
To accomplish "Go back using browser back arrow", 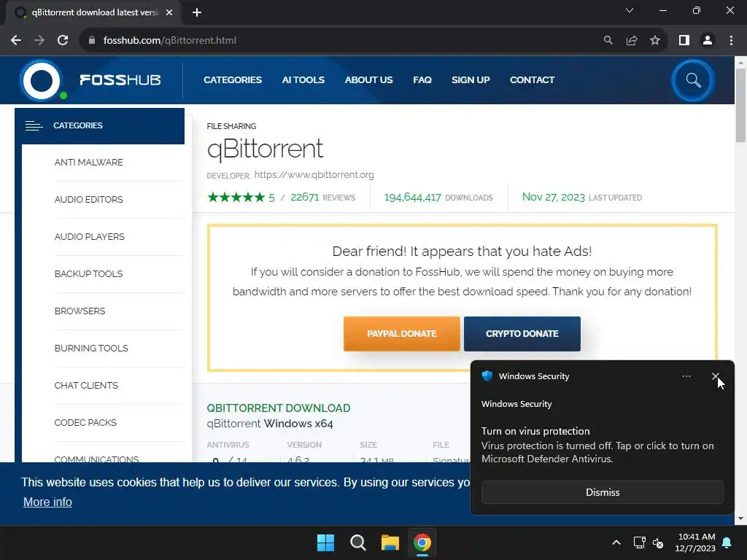I will pyautogui.click(x=16, y=41).
